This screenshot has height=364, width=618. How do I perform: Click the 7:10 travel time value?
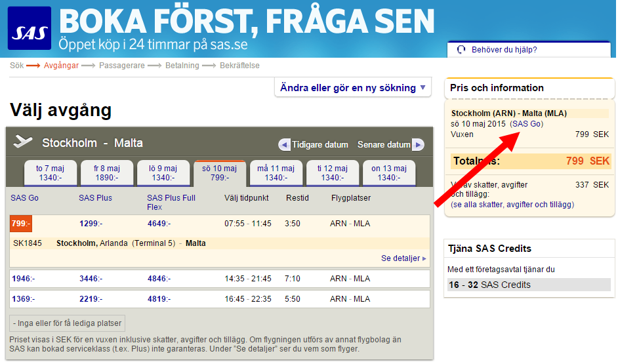[293, 279]
